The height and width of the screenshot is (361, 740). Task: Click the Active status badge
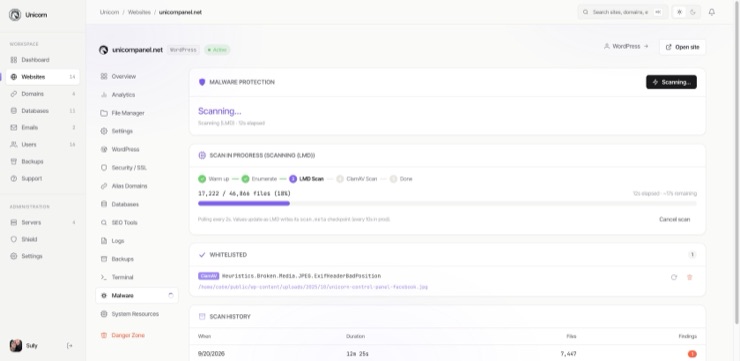pyautogui.click(x=217, y=50)
